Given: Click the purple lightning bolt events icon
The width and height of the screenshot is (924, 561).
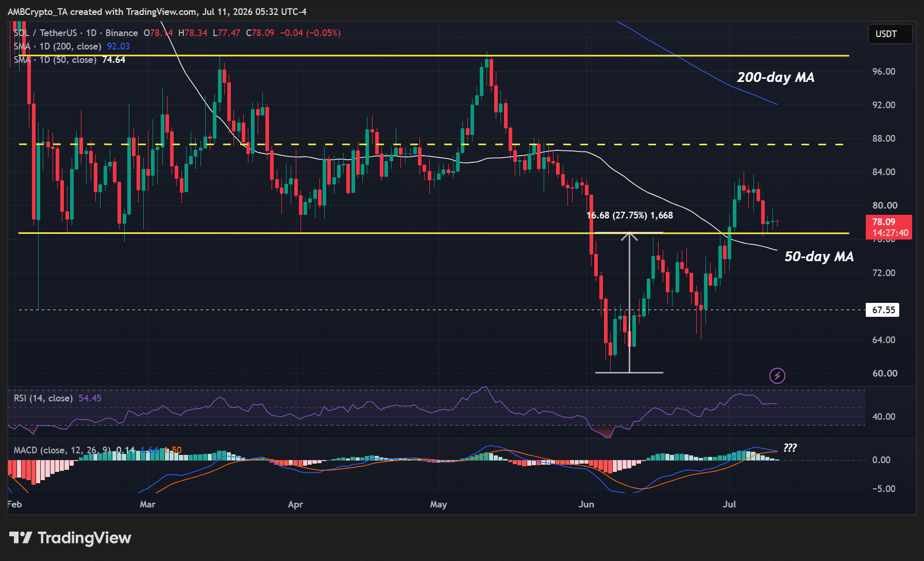Looking at the screenshot, I should click(x=777, y=376).
